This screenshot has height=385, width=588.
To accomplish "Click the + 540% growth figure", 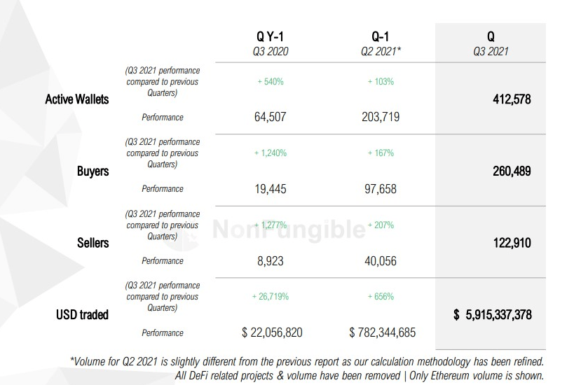I will point(271,82).
